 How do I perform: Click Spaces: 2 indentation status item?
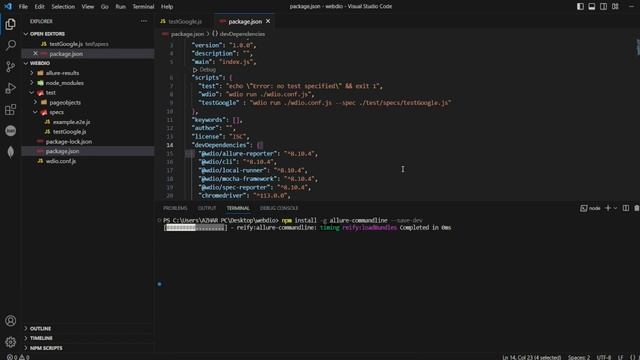pyautogui.click(x=579, y=357)
